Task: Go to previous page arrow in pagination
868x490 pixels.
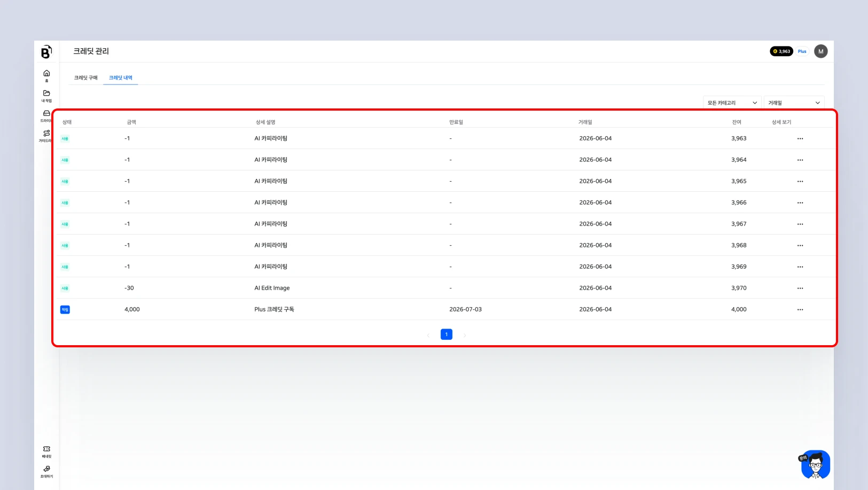Action: coord(428,335)
